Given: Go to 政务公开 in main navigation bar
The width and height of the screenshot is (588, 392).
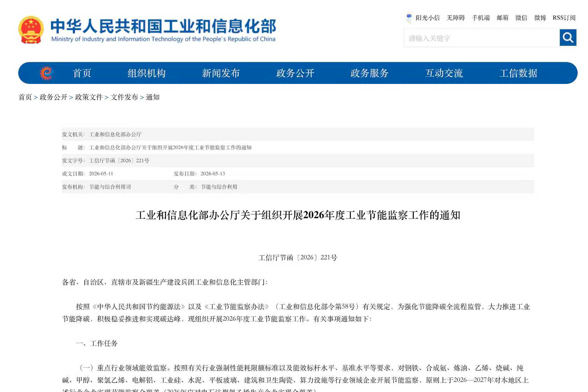Looking at the screenshot, I should (x=295, y=73).
